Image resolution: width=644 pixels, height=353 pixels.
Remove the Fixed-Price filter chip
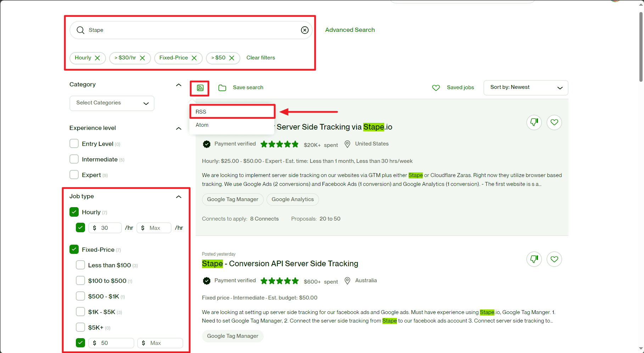194,58
